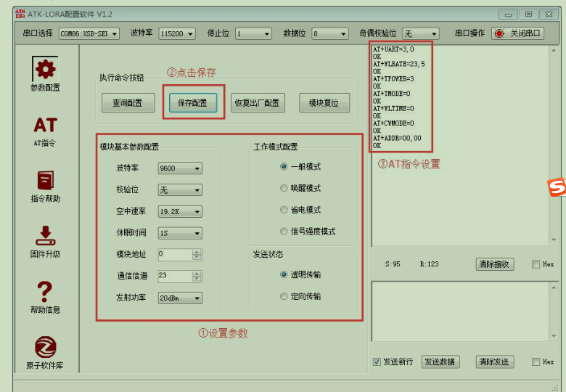Click the 发送数据 button

coord(440,362)
